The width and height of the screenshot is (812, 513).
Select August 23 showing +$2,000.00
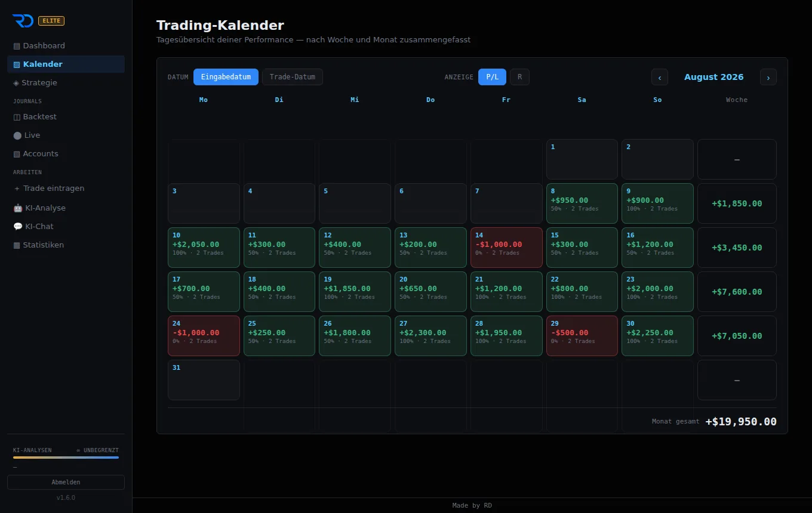[x=657, y=292]
